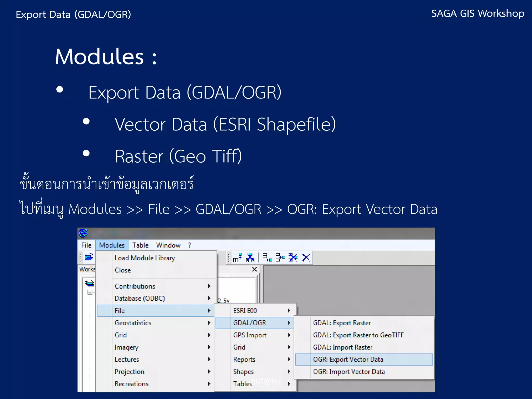532x399 pixels.
Task: Click the Data layers stack icon in Workspace
Action: (90, 283)
